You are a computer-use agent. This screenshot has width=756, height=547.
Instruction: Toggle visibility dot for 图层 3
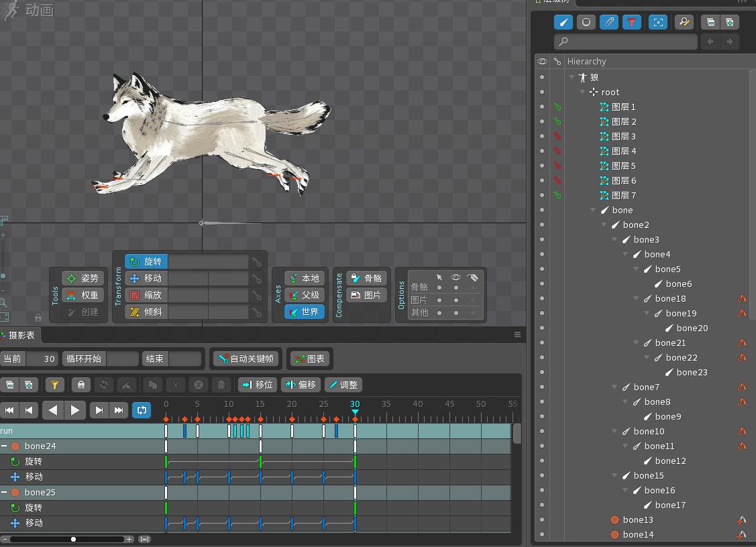[x=542, y=136]
